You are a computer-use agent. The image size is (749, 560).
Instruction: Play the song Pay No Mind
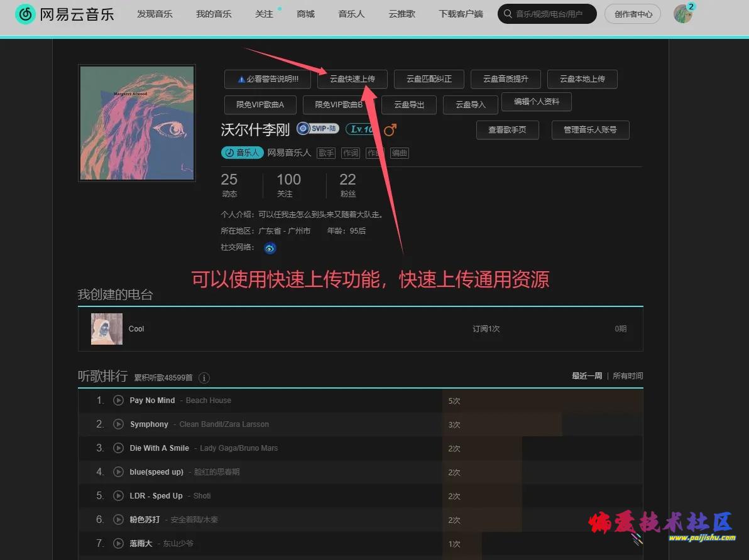click(119, 400)
